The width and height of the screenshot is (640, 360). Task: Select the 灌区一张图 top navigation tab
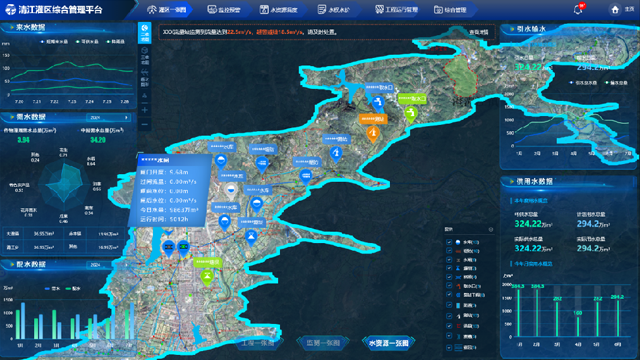click(x=167, y=9)
